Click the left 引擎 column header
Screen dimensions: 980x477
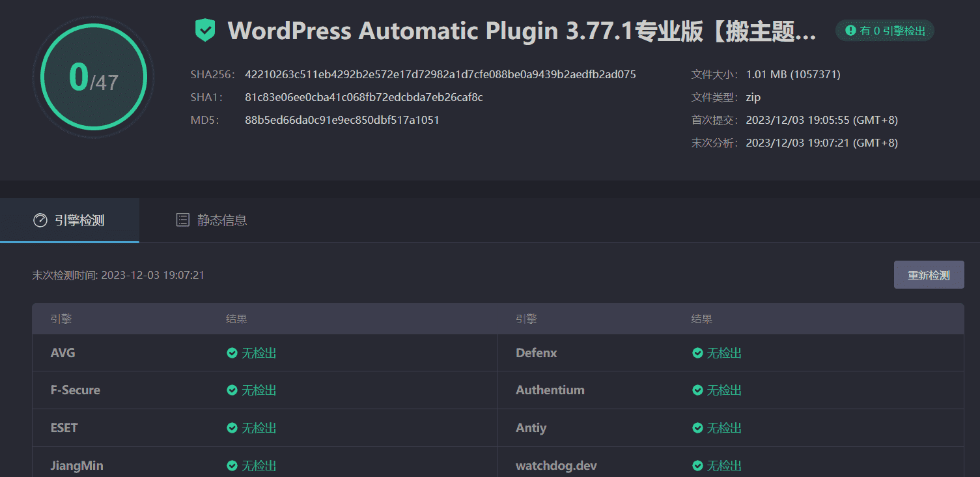coord(61,319)
